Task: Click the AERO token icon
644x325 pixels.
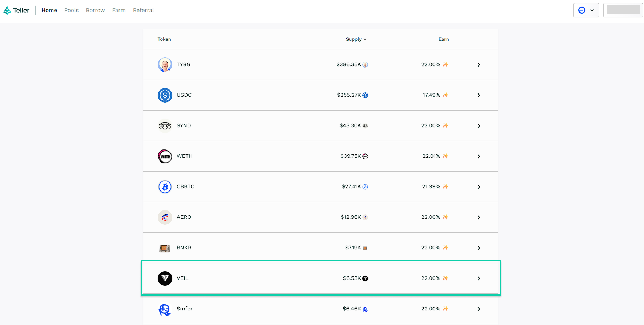Action: 165,217
